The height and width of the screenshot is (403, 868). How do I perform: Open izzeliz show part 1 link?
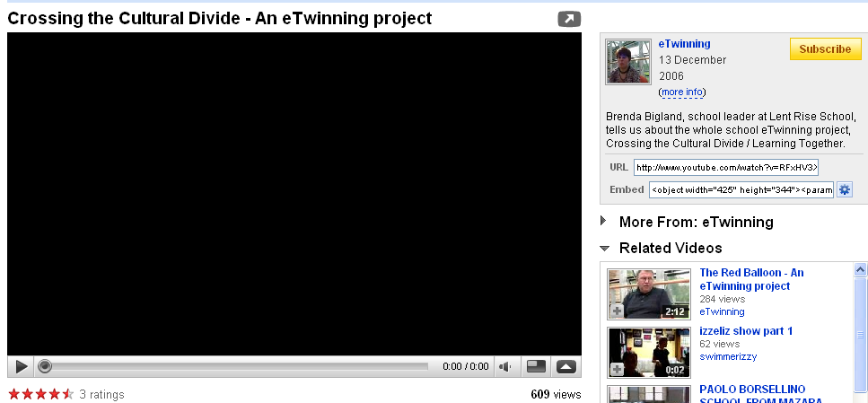[x=746, y=331]
